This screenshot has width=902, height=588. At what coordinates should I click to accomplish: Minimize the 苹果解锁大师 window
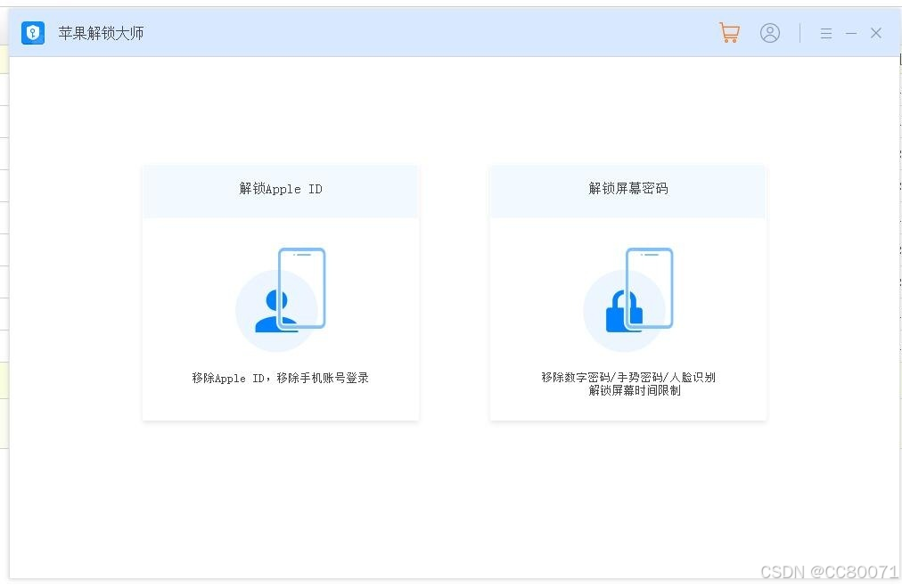point(851,33)
